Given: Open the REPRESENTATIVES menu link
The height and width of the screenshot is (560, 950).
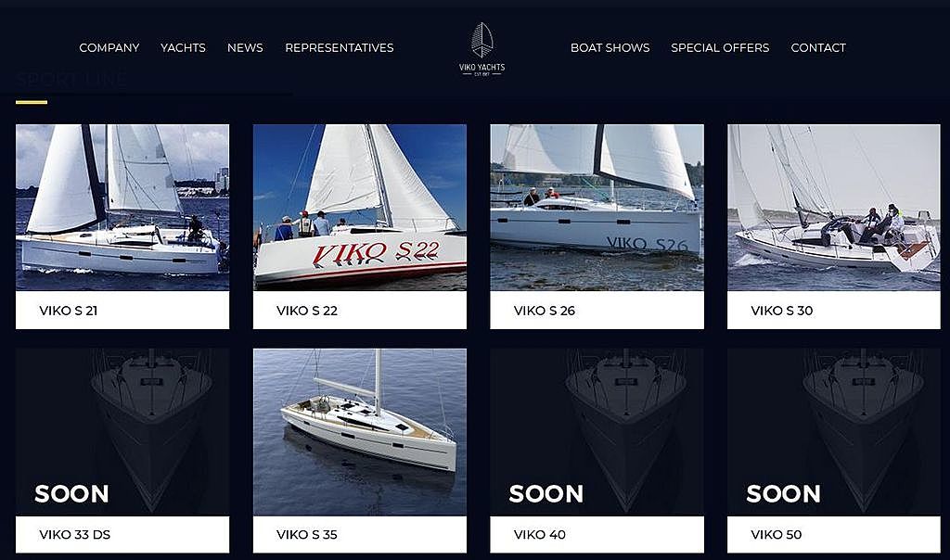Looking at the screenshot, I should coord(340,48).
